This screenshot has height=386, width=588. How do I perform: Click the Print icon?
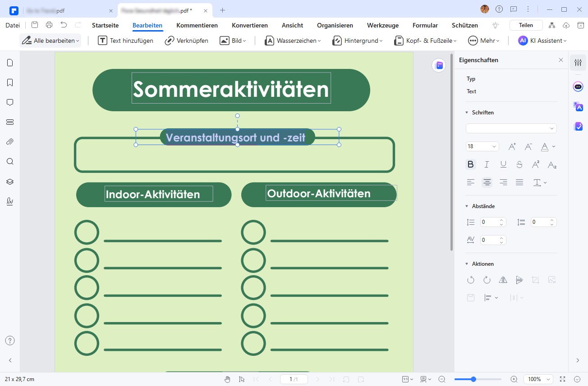click(49, 25)
